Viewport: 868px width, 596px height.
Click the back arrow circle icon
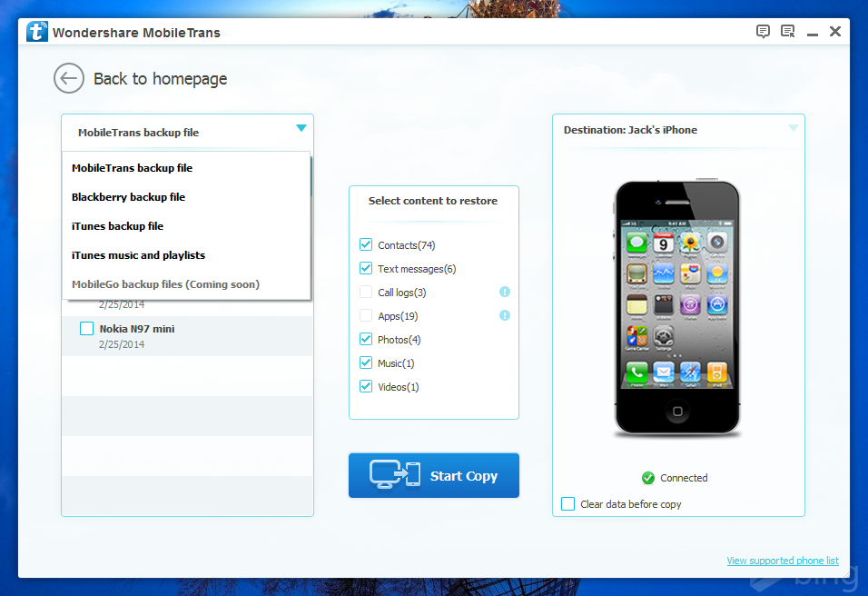(69, 78)
